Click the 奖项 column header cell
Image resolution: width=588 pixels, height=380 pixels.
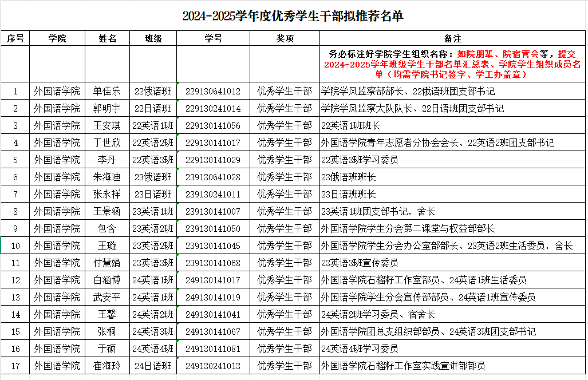pos(285,38)
